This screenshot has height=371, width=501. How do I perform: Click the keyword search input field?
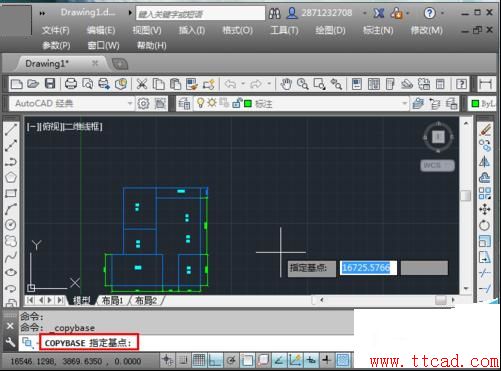tap(200, 14)
